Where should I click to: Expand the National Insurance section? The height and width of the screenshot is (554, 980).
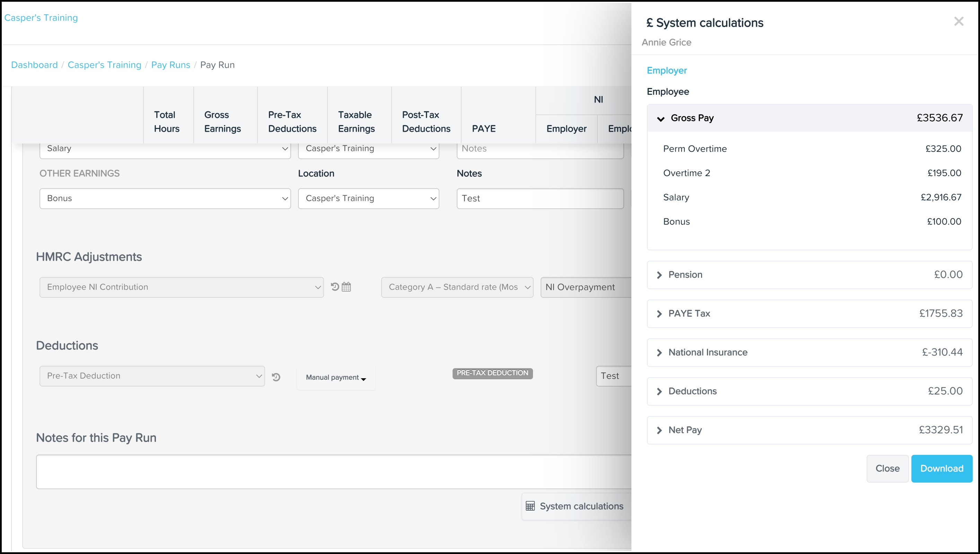coord(810,352)
